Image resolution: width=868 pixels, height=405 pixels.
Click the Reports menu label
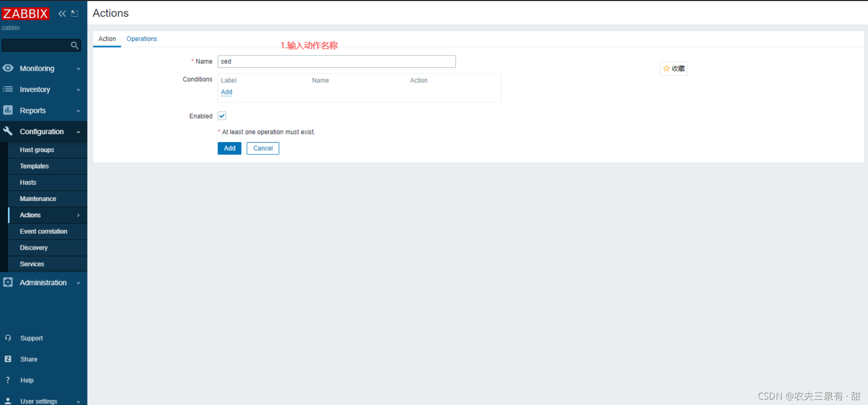[33, 110]
